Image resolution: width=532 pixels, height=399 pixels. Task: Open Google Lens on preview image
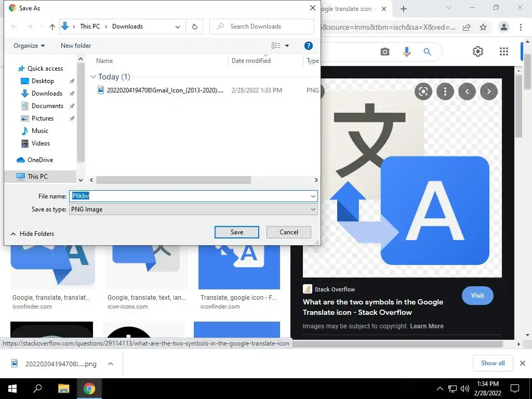click(x=423, y=91)
